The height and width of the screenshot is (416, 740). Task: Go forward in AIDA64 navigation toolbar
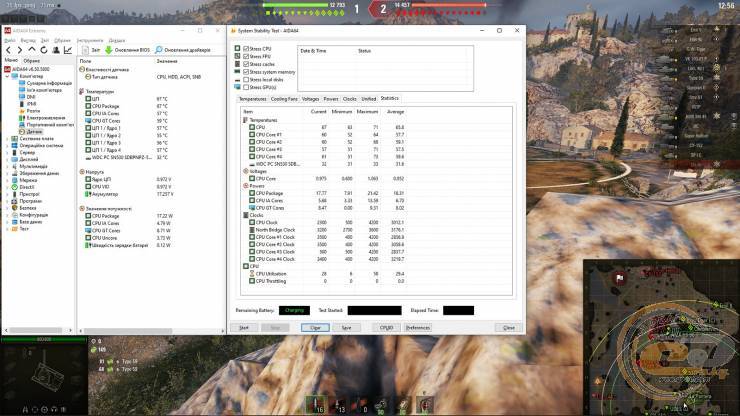tap(20, 50)
